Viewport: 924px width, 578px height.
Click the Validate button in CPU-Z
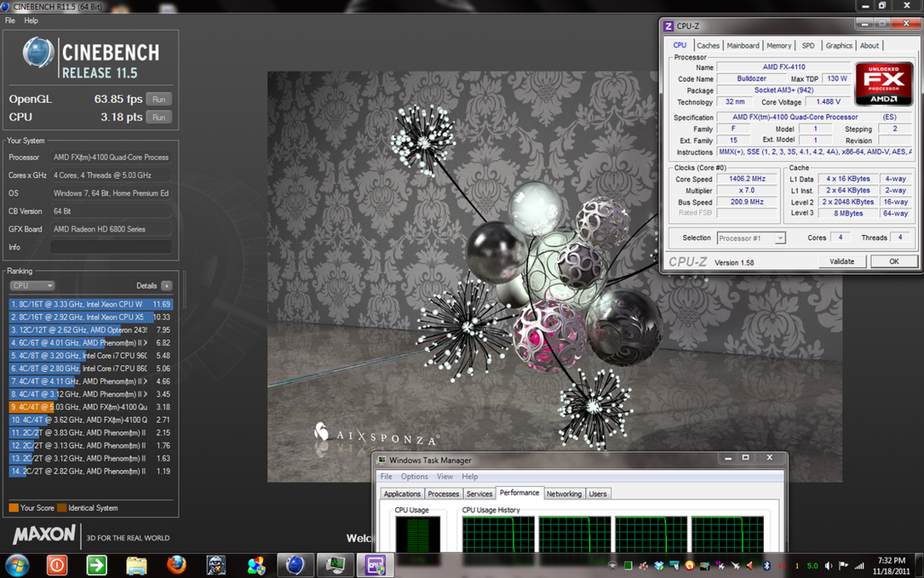point(841,261)
